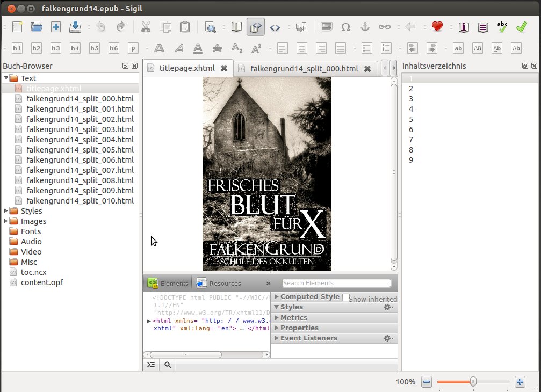Screen dimensions: 541x392
Task: Expand the Images folder in Buch-Browser
Action: tap(6, 221)
